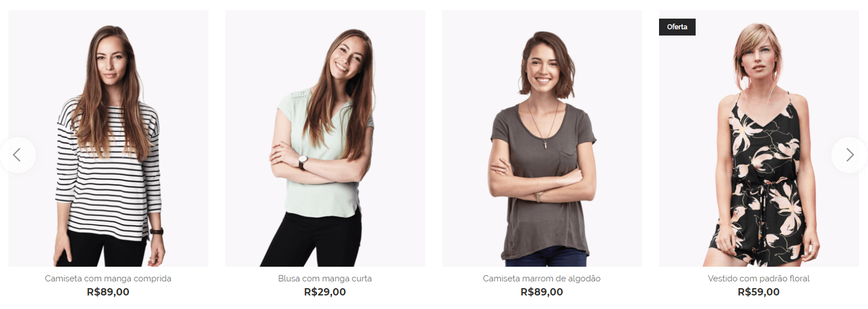868x309 pixels.
Task: Click the R$89,00 price under striped shirt
Action: 108,292
